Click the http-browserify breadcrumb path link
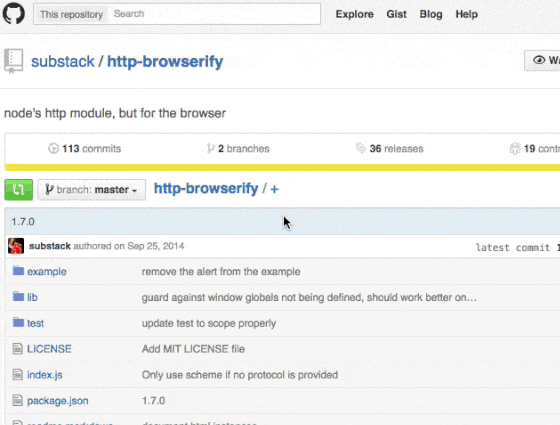This screenshot has width=560, height=425. [206, 189]
